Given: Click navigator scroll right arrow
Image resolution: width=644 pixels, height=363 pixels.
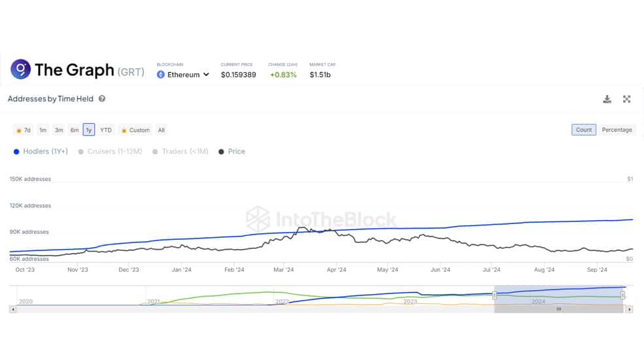Looking at the screenshot, I should [629, 309].
